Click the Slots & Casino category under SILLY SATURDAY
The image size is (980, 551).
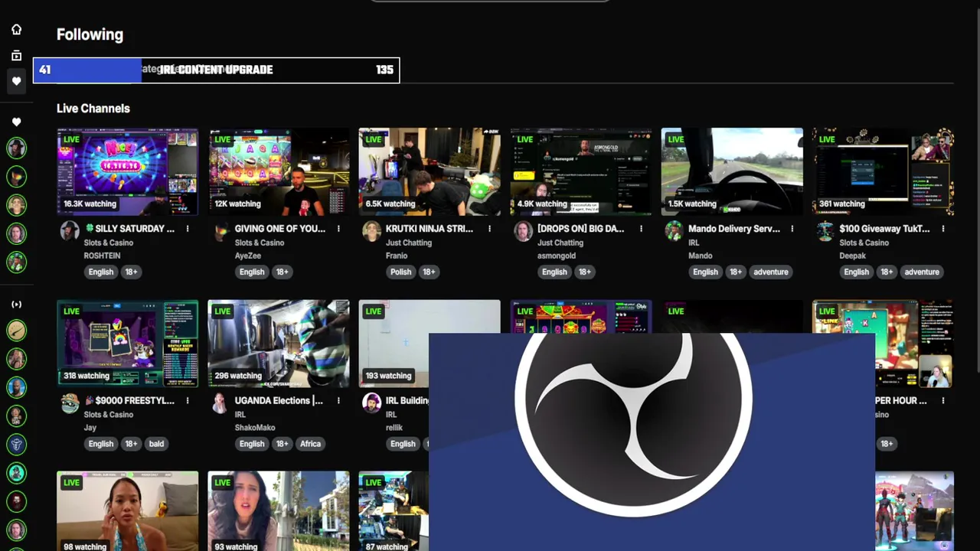click(x=108, y=243)
